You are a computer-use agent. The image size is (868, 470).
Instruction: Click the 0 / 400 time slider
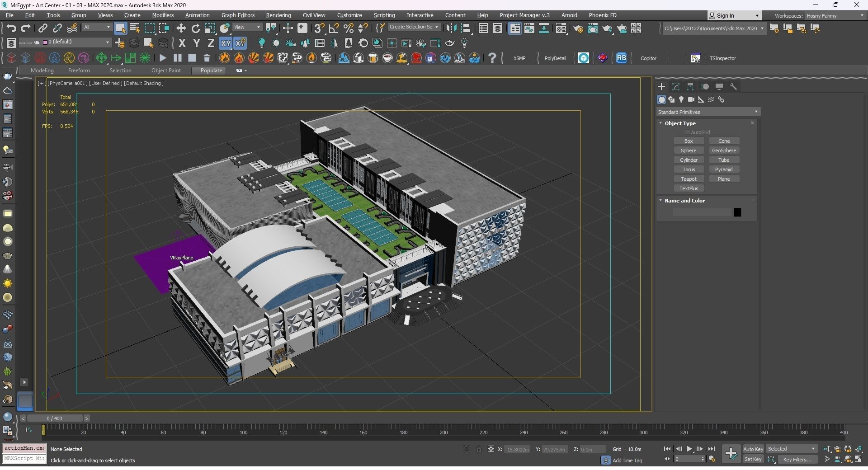pos(55,418)
